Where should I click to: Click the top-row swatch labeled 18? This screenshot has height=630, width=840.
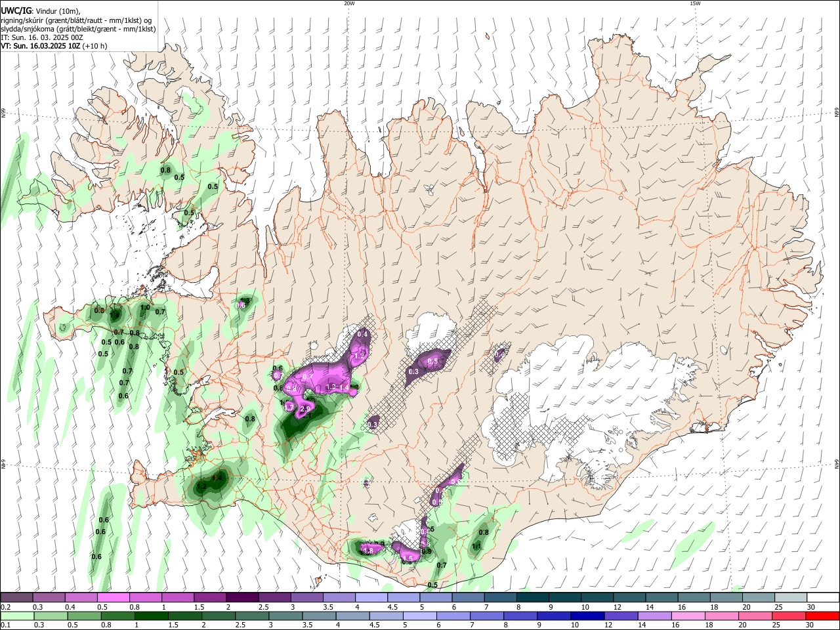726,598
